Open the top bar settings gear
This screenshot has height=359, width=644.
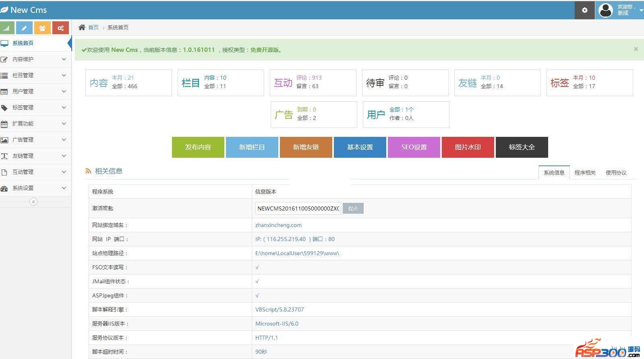(x=584, y=10)
